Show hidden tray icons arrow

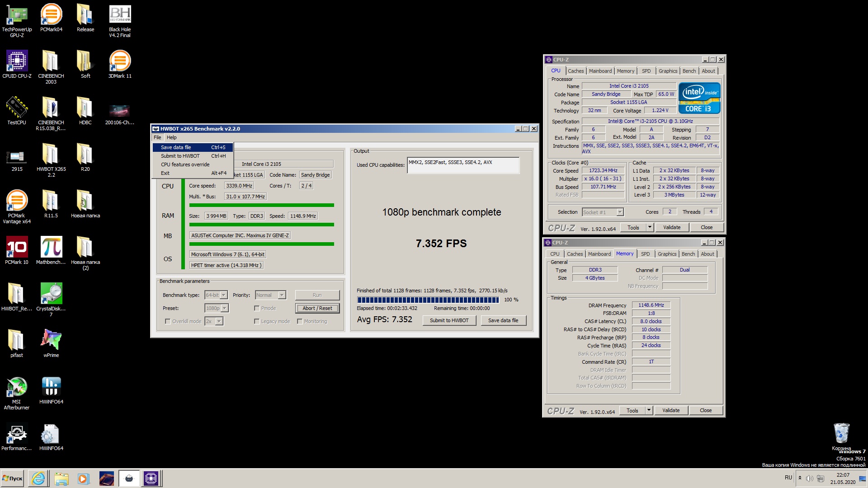coord(800,478)
